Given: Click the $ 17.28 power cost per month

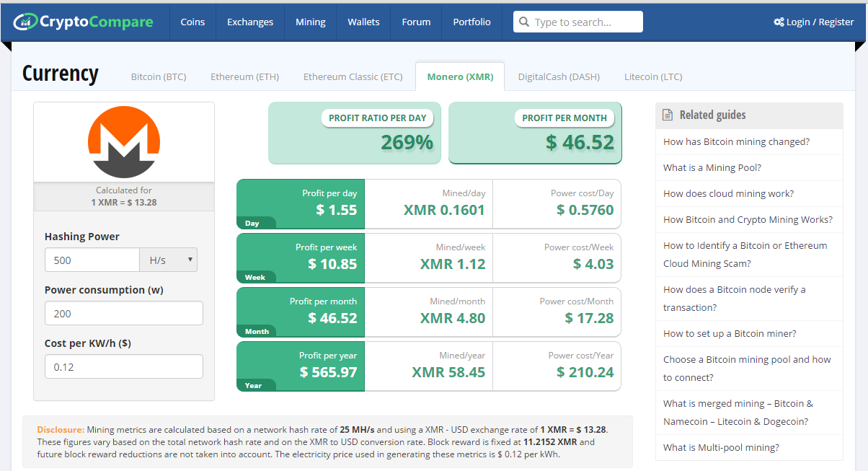Looking at the screenshot, I should (x=590, y=318).
